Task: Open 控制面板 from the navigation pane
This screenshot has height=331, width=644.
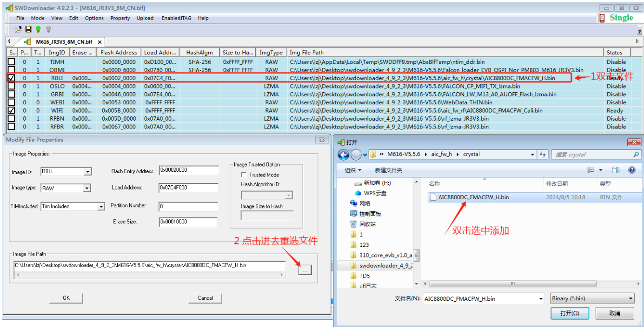Action: coord(366,214)
